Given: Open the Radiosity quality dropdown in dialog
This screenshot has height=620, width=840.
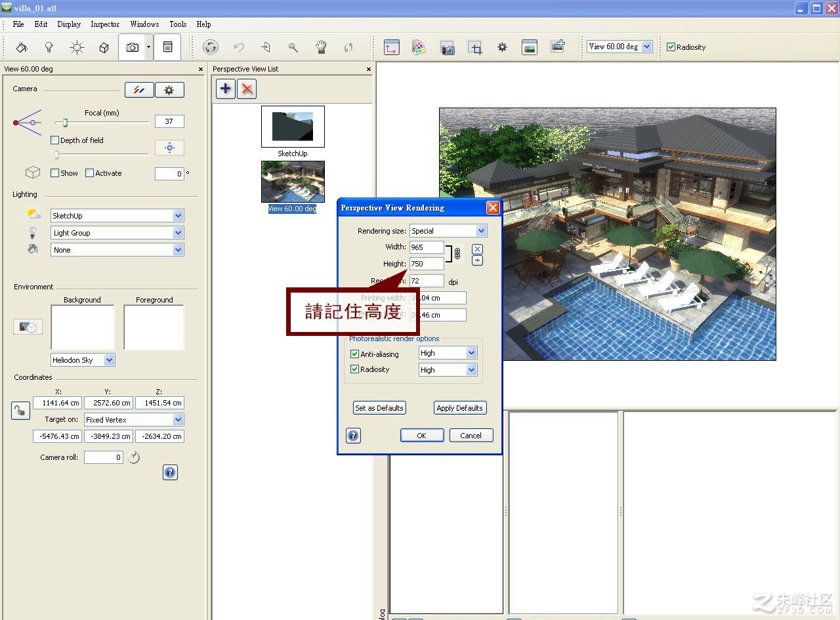Looking at the screenshot, I should pyautogui.click(x=448, y=370).
